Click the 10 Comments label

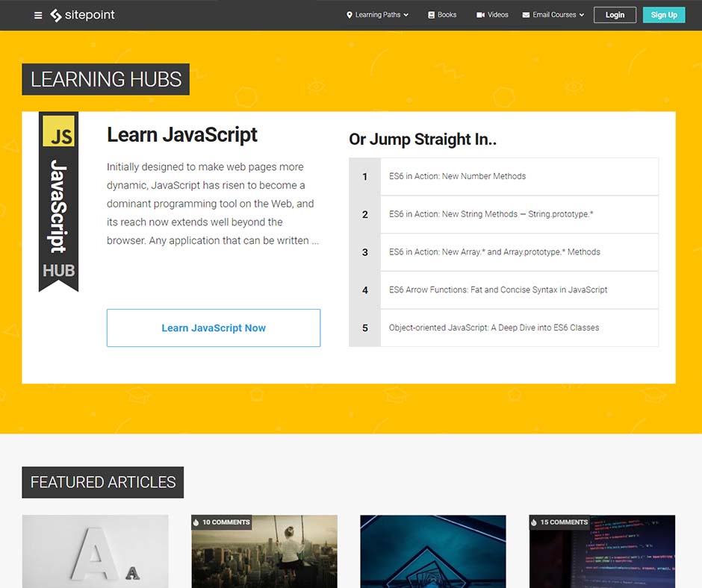pos(226,522)
